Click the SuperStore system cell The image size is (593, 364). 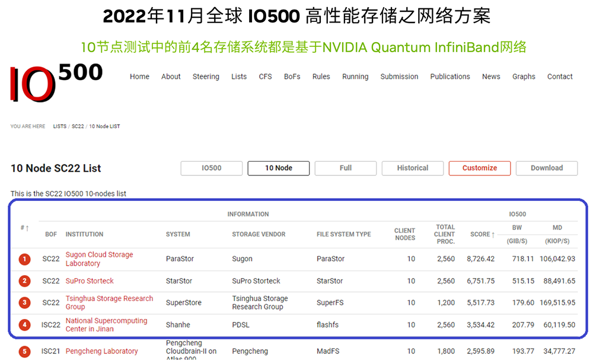(183, 302)
